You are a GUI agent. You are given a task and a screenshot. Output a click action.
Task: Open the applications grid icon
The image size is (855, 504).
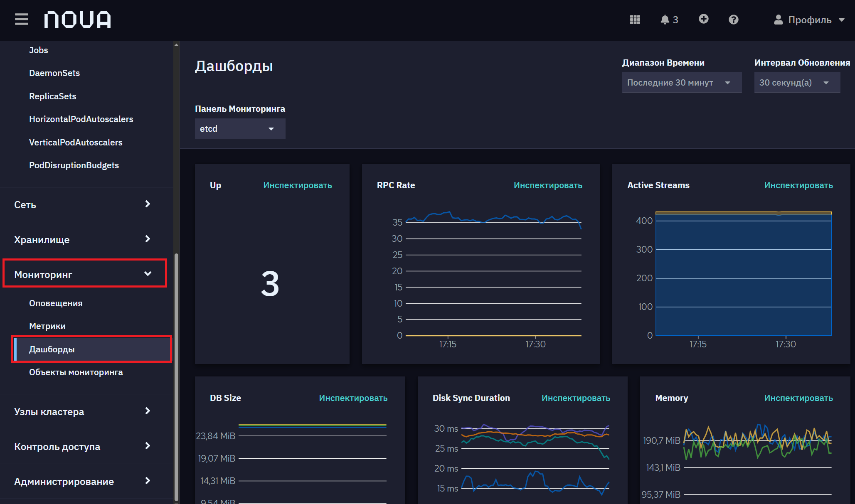click(x=635, y=20)
